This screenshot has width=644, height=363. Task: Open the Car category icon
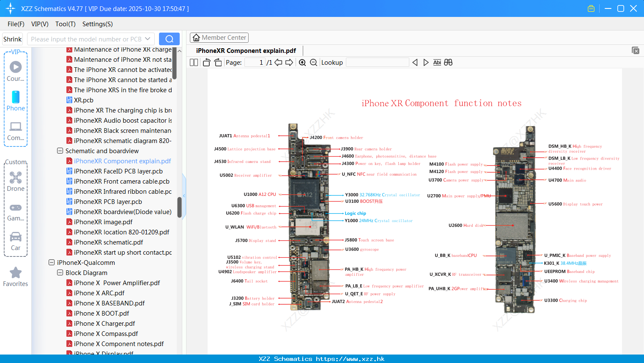pyautogui.click(x=16, y=236)
